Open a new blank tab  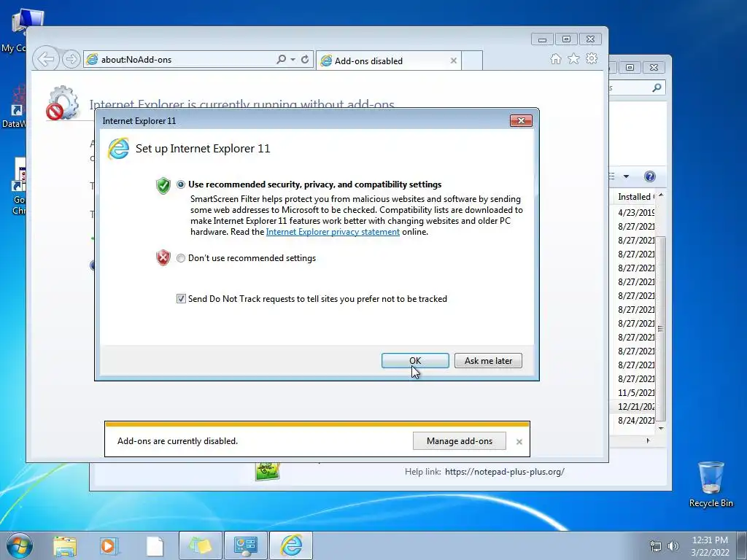pos(472,61)
